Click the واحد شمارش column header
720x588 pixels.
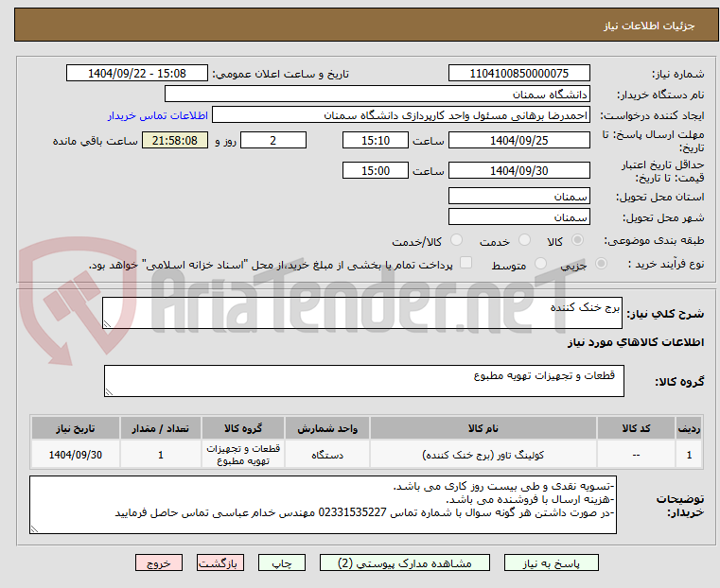point(327,428)
